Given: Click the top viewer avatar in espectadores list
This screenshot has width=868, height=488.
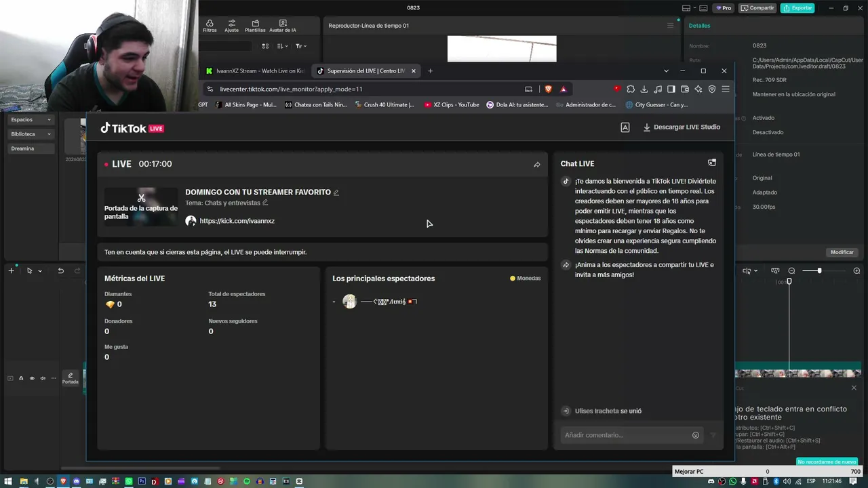Looking at the screenshot, I should 349,302.
